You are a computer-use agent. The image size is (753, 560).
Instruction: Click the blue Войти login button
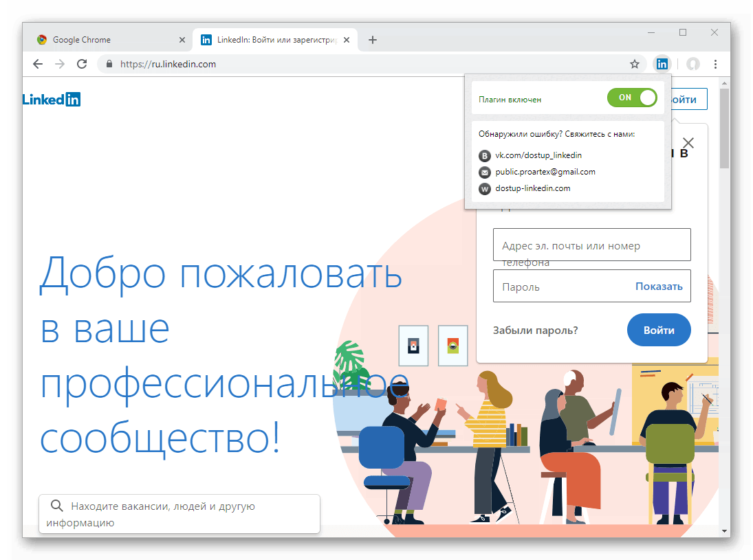(659, 330)
